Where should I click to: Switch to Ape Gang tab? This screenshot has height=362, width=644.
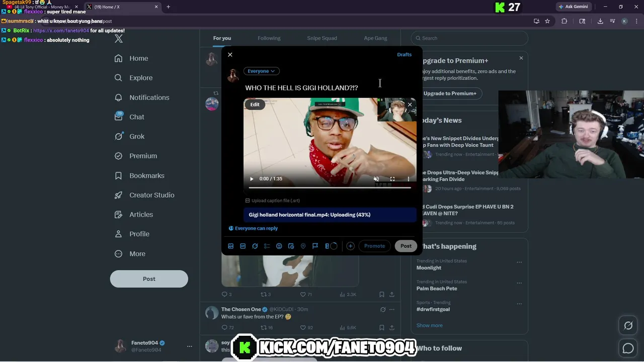pyautogui.click(x=375, y=38)
